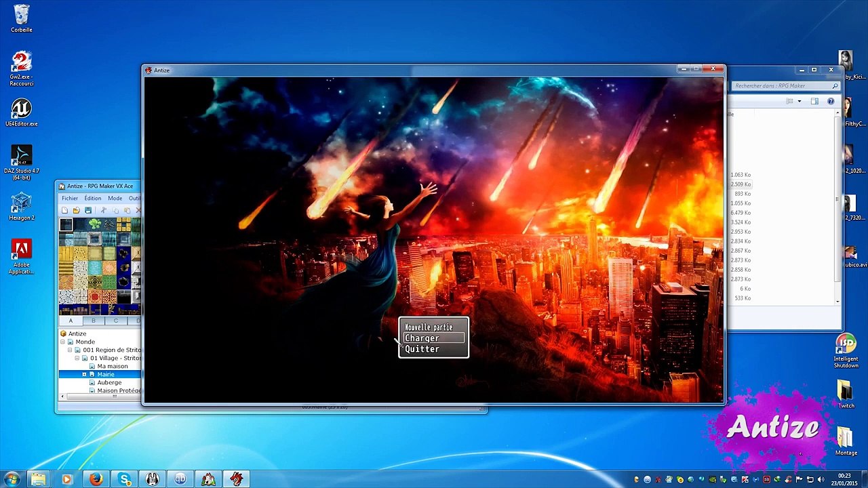Image resolution: width=868 pixels, height=488 pixels.
Task: Open the change view icon in Explorer
Action: click(789, 101)
